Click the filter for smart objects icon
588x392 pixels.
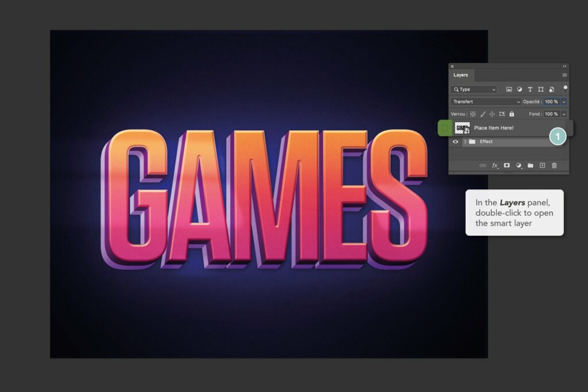coord(552,90)
